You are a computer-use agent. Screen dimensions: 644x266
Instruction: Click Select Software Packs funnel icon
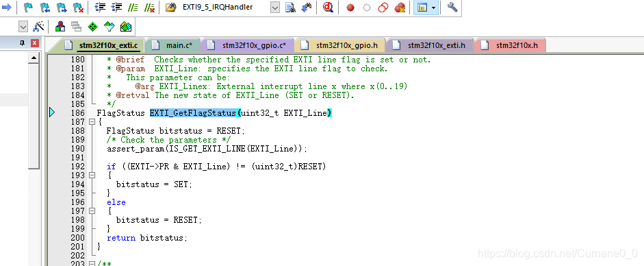(109, 27)
